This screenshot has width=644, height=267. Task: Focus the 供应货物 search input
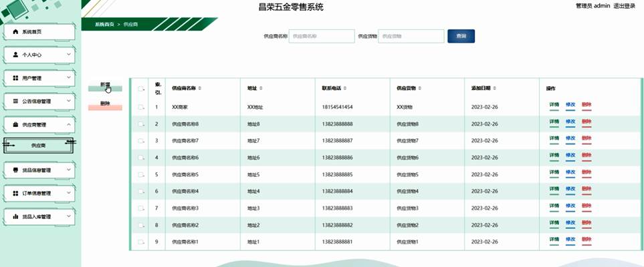pos(411,36)
